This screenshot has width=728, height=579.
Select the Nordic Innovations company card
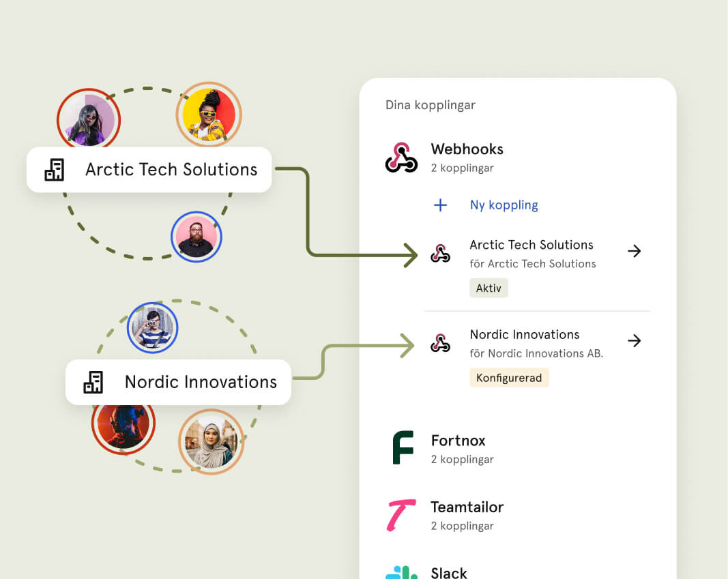pyautogui.click(x=178, y=383)
